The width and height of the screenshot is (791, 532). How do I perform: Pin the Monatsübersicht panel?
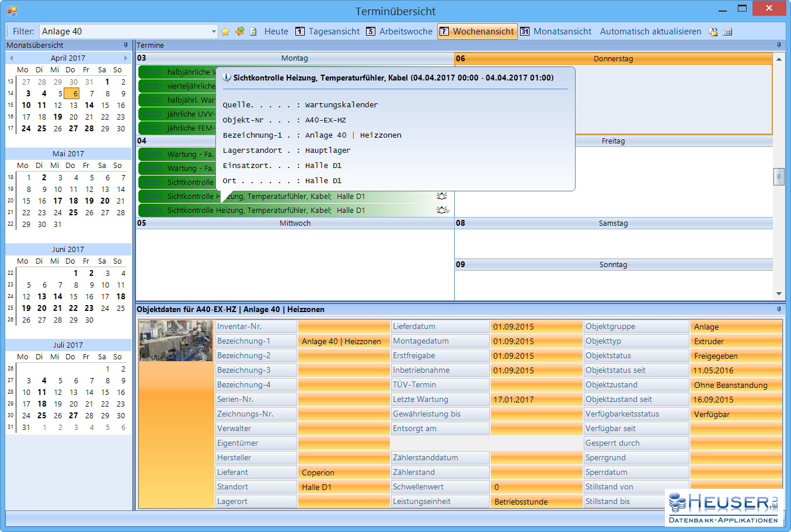[126, 45]
